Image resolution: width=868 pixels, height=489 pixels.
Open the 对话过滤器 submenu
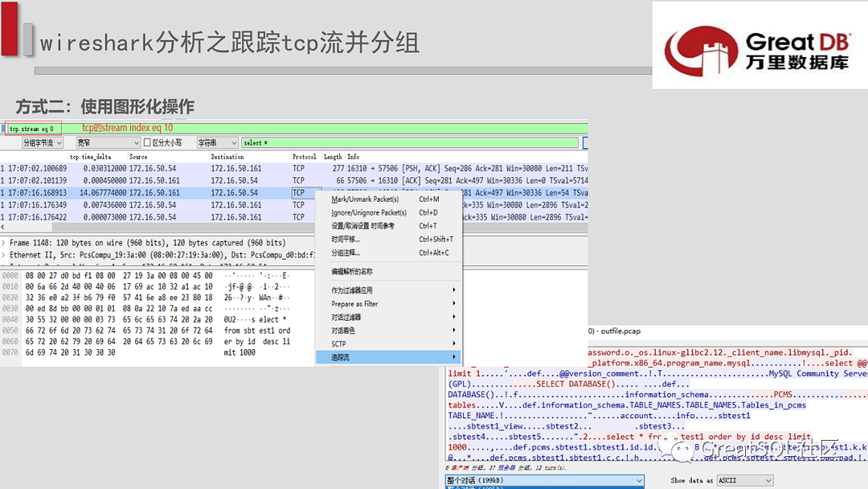coord(388,317)
